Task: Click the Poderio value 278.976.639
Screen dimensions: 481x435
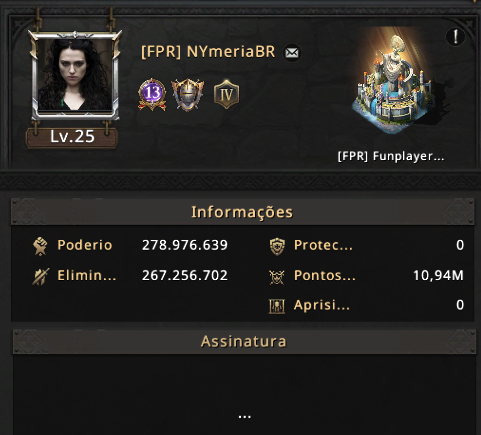Action: (185, 245)
